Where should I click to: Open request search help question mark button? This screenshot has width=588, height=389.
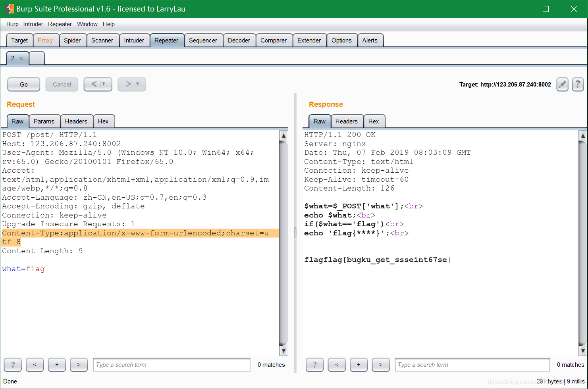(x=13, y=364)
